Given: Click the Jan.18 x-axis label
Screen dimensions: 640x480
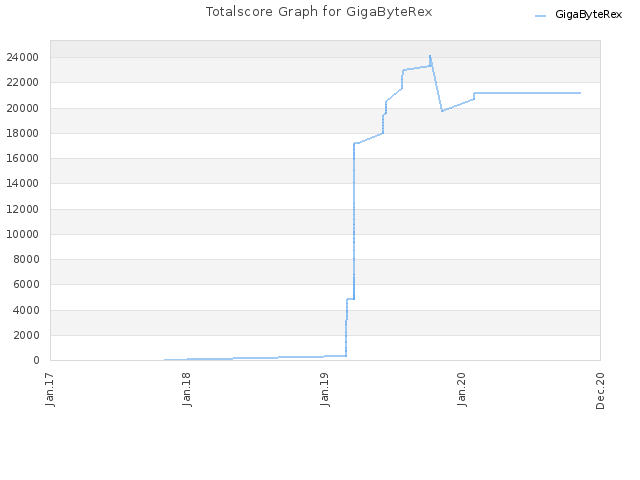Looking at the screenshot, I should click(x=187, y=389).
